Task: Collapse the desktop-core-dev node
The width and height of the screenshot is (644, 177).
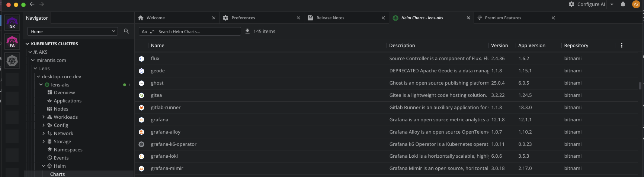Action: pos(38,76)
